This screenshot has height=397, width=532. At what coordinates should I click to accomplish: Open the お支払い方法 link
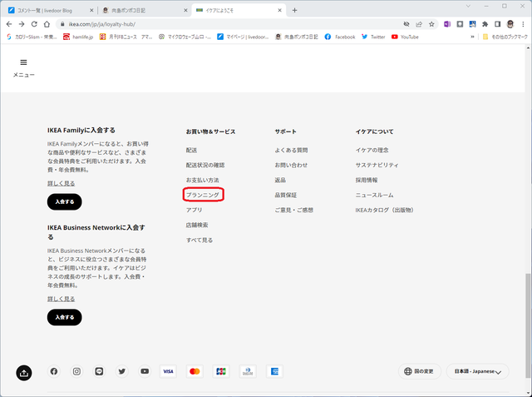click(x=203, y=180)
